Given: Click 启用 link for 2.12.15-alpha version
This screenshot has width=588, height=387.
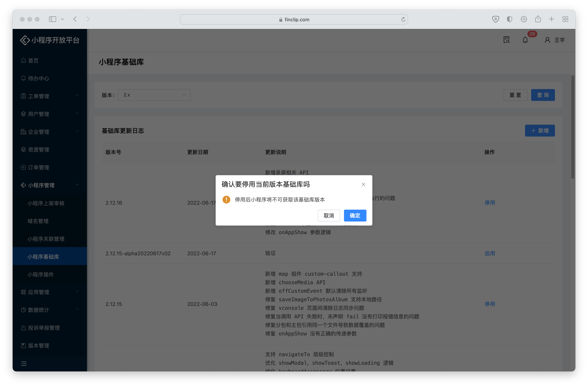Looking at the screenshot, I should click(x=490, y=253).
